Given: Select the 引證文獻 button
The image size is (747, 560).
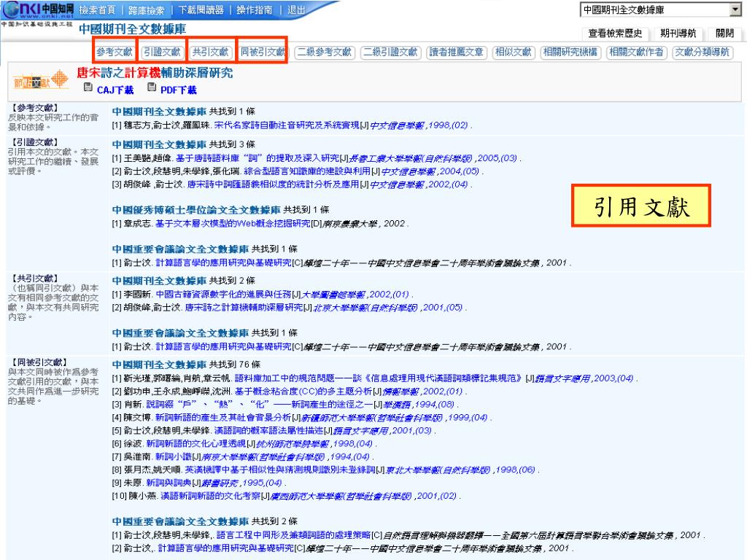Looking at the screenshot, I should coord(163,52).
